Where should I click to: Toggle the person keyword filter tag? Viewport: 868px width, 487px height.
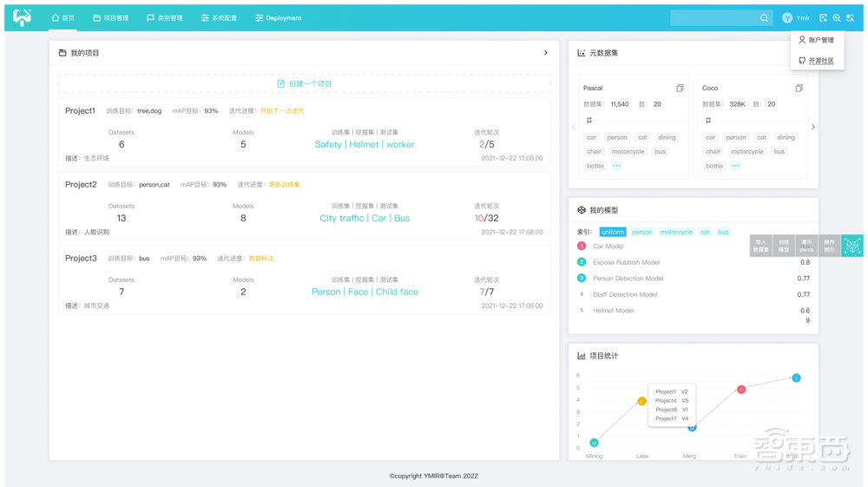click(642, 232)
